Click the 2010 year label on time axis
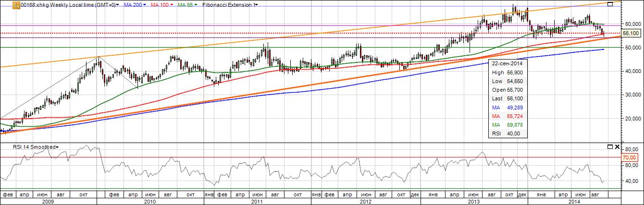The image size is (644, 205). tap(149, 202)
